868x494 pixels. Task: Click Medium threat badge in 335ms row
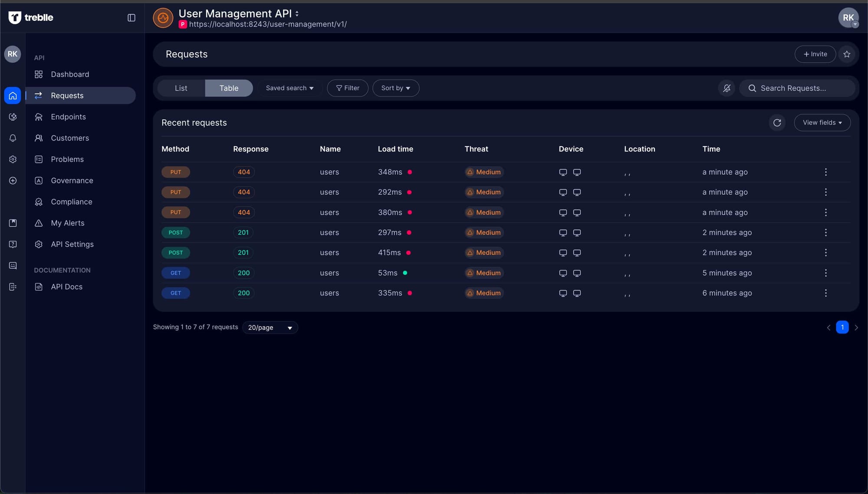(484, 293)
